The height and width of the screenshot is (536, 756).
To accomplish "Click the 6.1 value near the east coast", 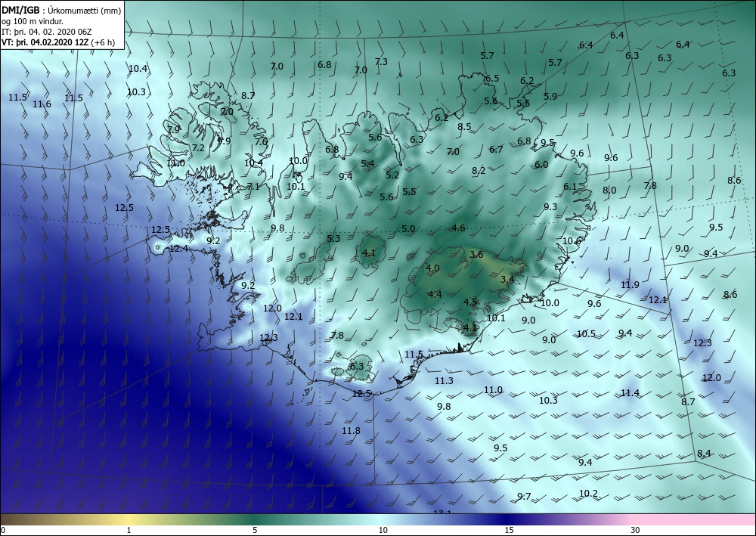I will (570, 187).
